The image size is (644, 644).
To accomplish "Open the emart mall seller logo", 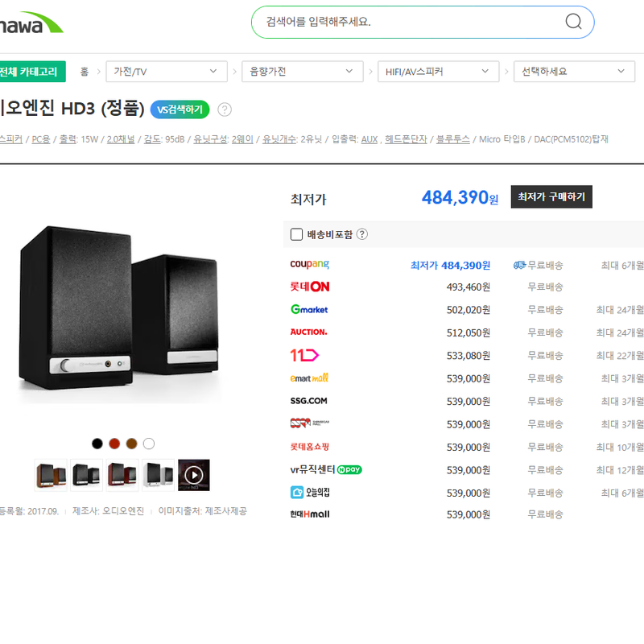I will (x=309, y=378).
